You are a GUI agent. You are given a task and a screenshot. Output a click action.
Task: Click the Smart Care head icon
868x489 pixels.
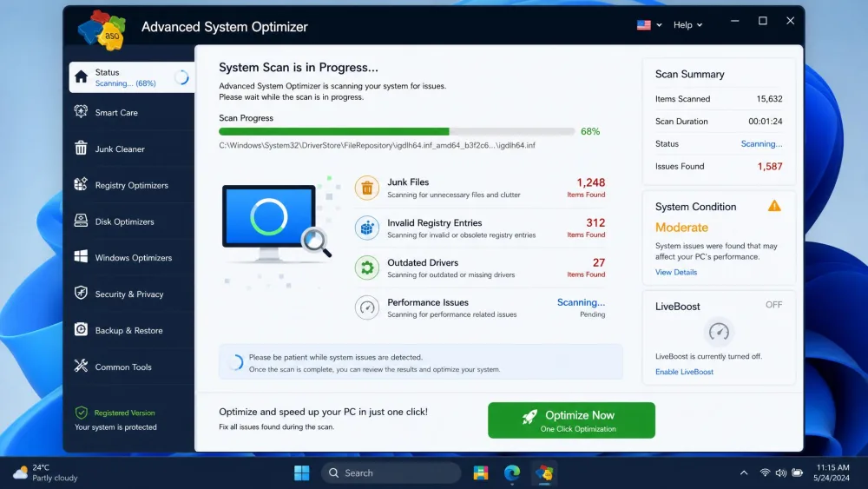81,112
